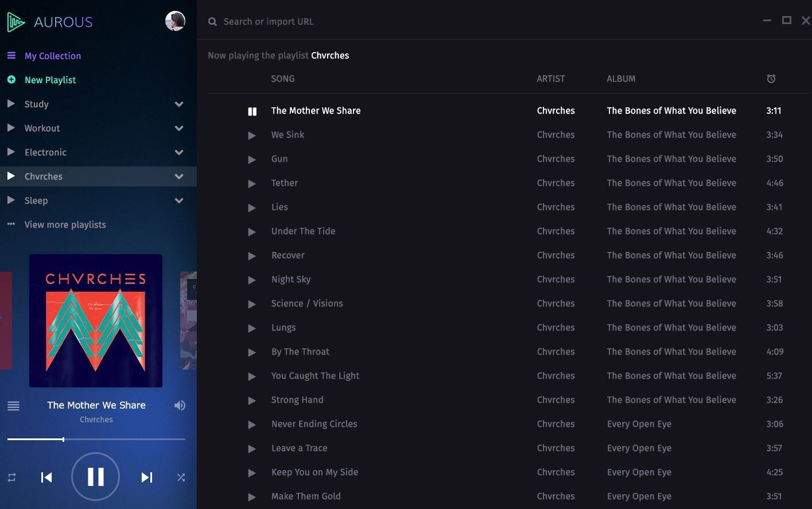This screenshot has width=812, height=509.
Task: Play the Electronic playlist arrow icon
Action: pos(11,152)
